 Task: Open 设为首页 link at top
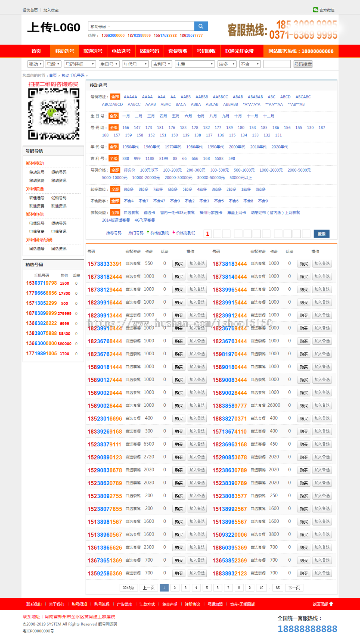click(30, 10)
